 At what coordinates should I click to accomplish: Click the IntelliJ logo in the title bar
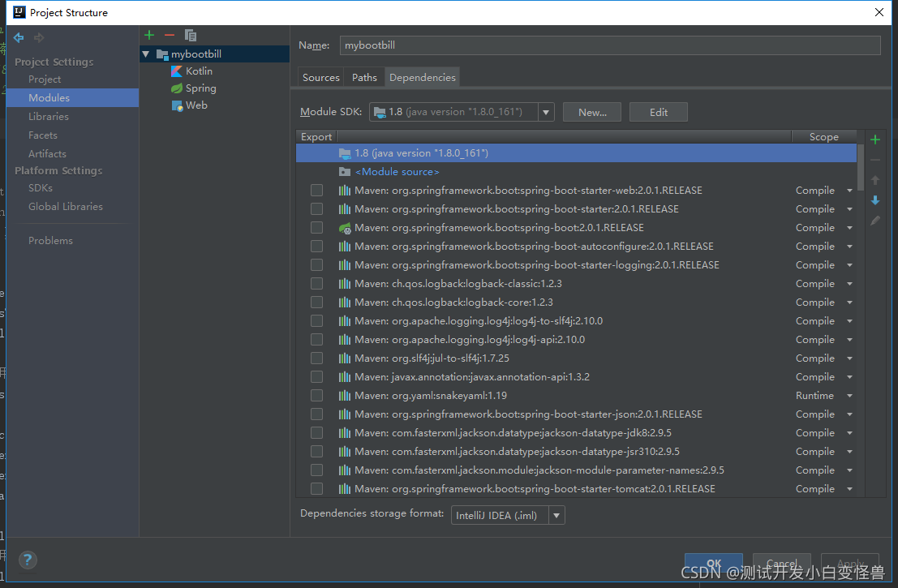[x=19, y=13]
